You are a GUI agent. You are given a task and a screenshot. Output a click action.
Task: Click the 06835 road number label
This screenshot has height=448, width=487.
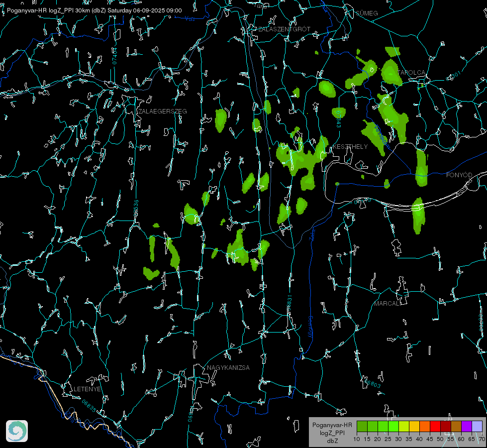click(x=89, y=406)
